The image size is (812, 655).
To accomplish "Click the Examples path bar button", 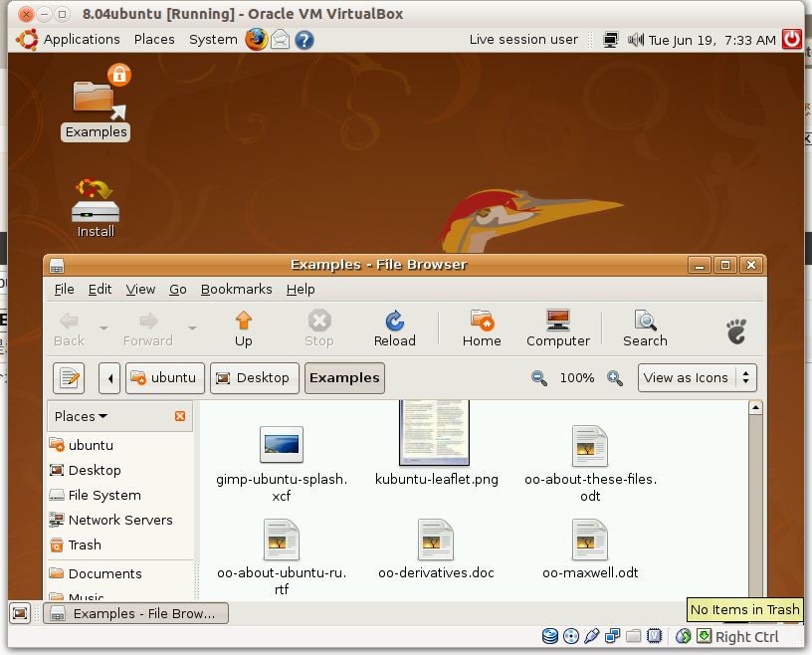I will [344, 378].
